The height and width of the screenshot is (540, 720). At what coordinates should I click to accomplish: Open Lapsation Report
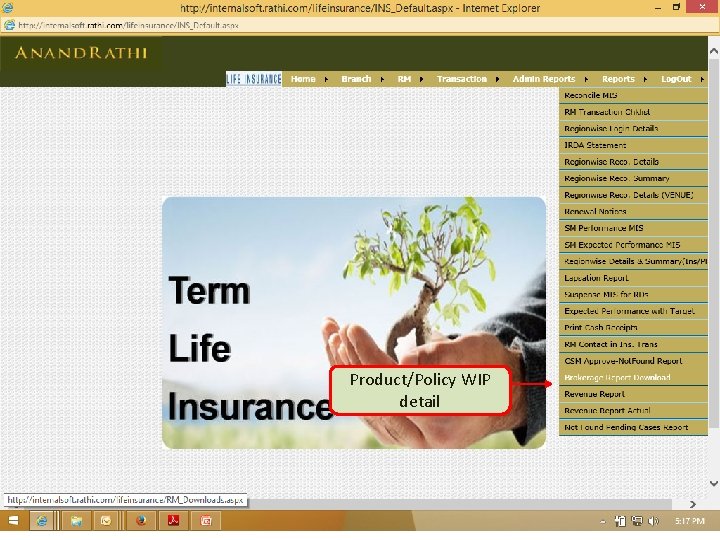[633, 278]
